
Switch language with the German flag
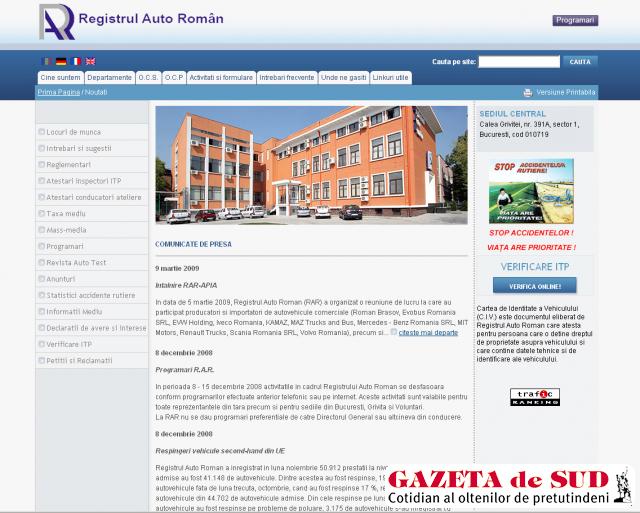tap(61, 61)
